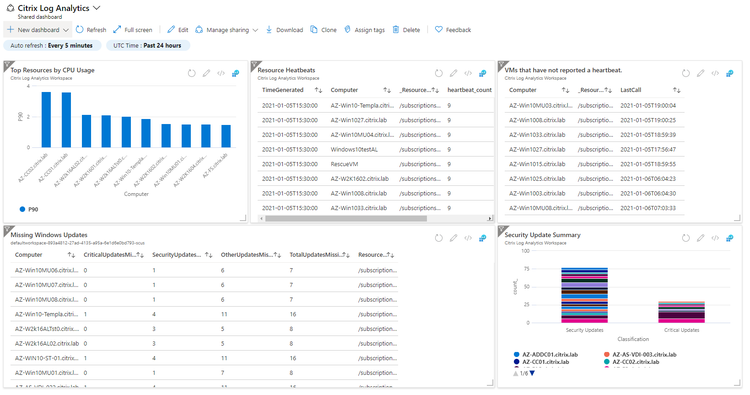The width and height of the screenshot is (750, 395).
Task: Open query code for CPU Usage tile
Action: click(x=221, y=73)
